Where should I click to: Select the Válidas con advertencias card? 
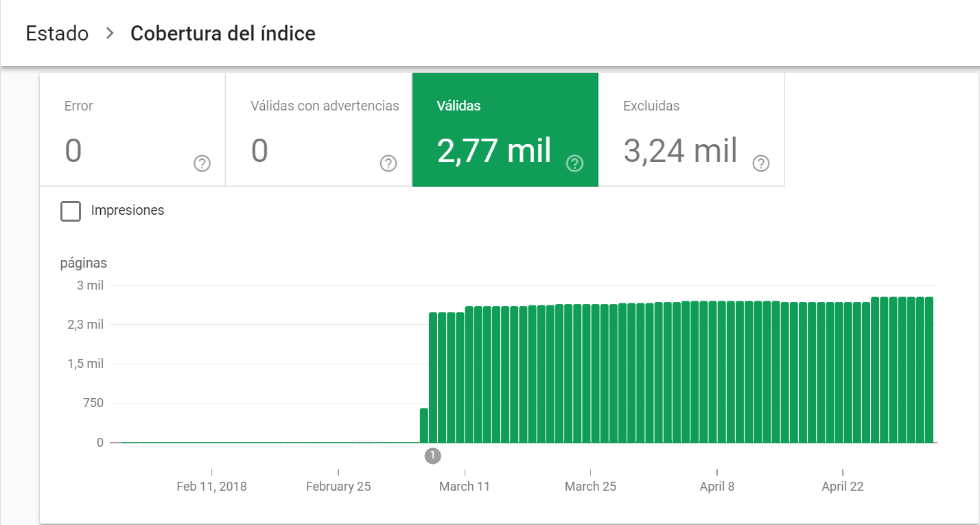318,130
